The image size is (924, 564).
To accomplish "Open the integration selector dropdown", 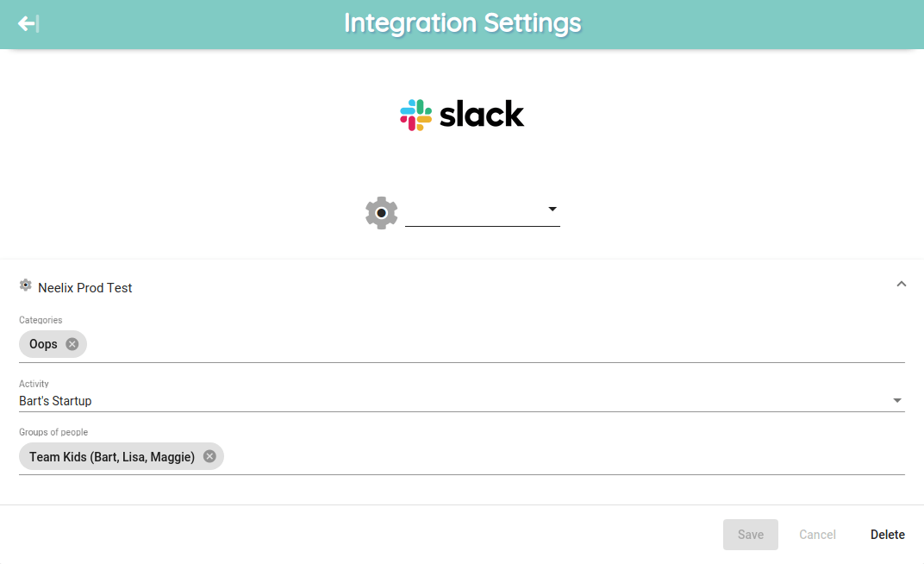I will coord(553,209).
